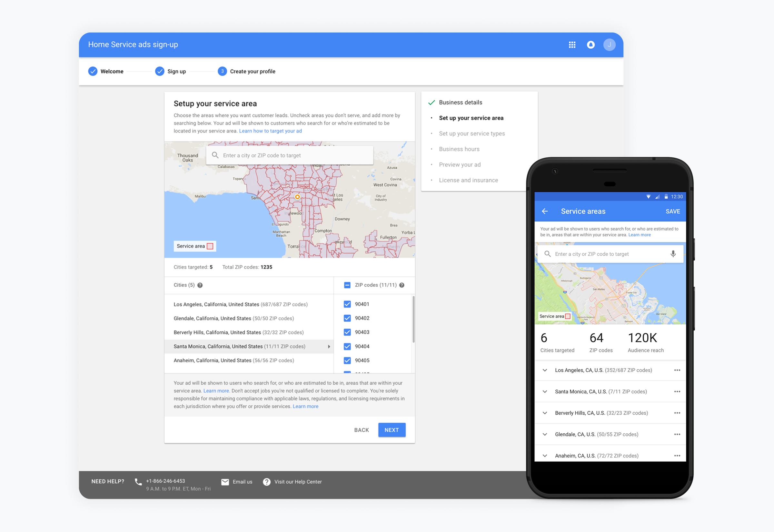774x532 pixels.
Task: Open the Google apps grid icon
Action: pyautogui.click(x=572, y=45)
